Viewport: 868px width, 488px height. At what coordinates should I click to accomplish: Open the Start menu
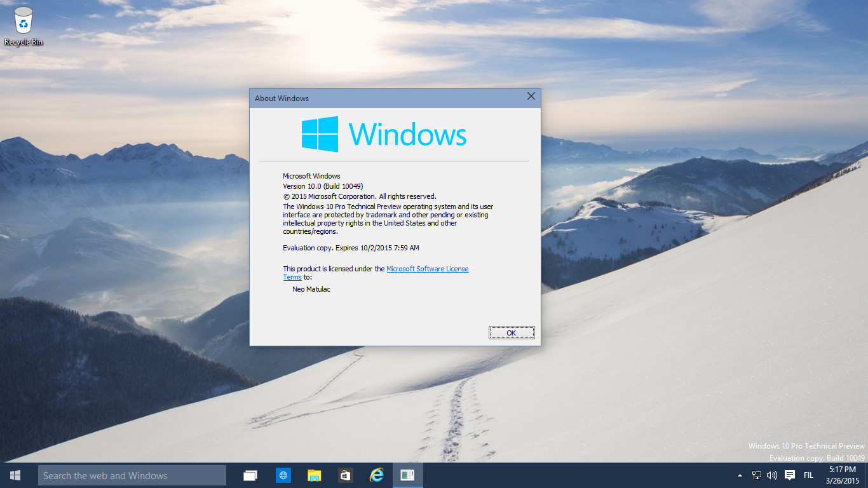point(15,475)
